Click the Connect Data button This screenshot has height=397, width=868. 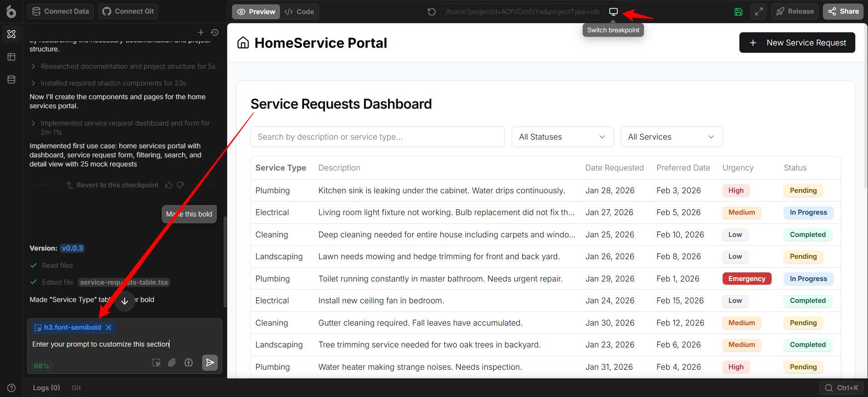pos(60,11)
